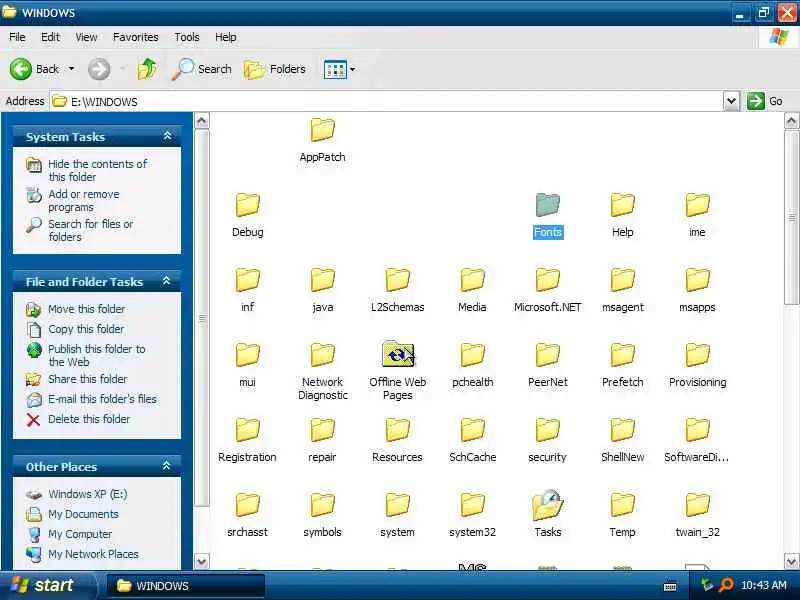Select the security folder icon
The height and width of the screenshot is (600, 800).
click(x=547, y=430)
